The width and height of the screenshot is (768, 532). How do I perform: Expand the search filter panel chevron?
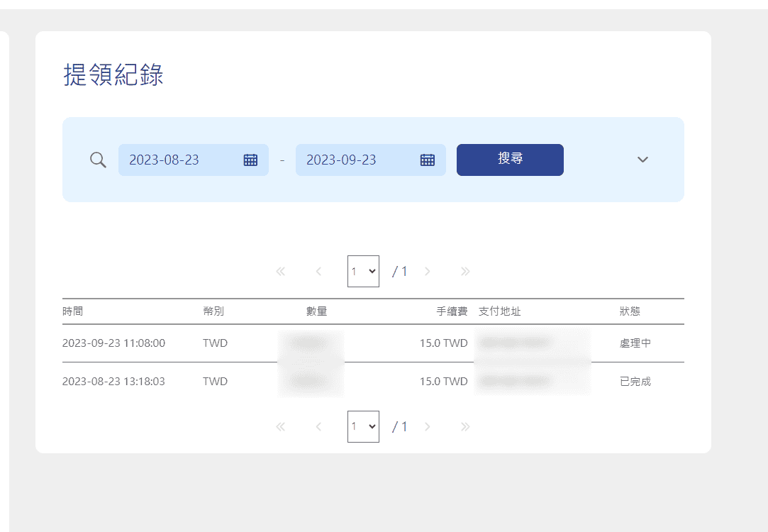(642, 160)
